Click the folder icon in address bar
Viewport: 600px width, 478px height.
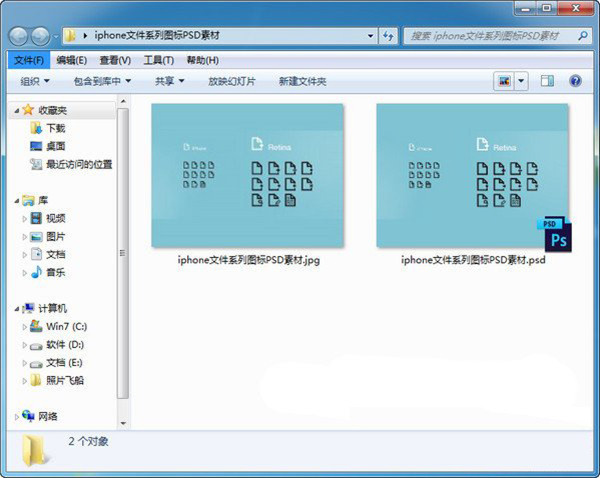(x=70, y=36)
